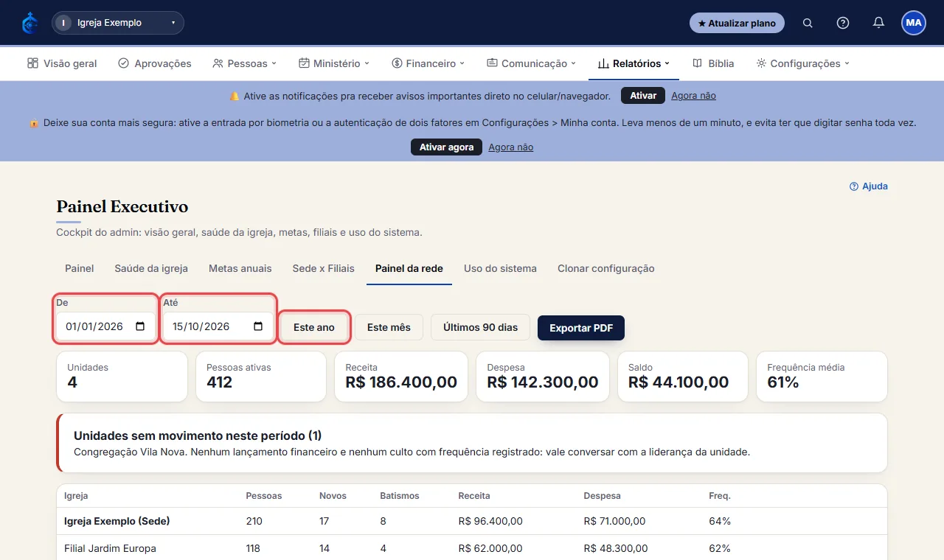Click the Ativar agora security button

tap(446, 147)
